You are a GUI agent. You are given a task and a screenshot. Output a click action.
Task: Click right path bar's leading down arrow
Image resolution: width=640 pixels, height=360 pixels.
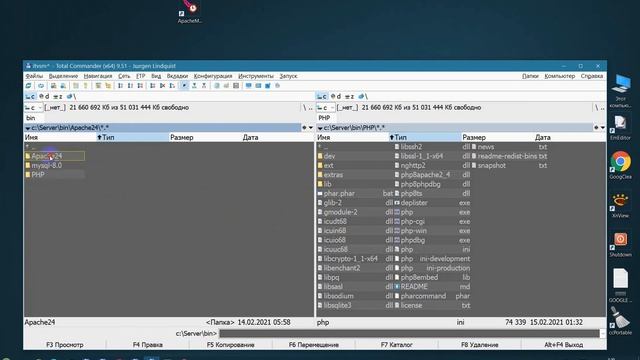click(x=320, y=128)
